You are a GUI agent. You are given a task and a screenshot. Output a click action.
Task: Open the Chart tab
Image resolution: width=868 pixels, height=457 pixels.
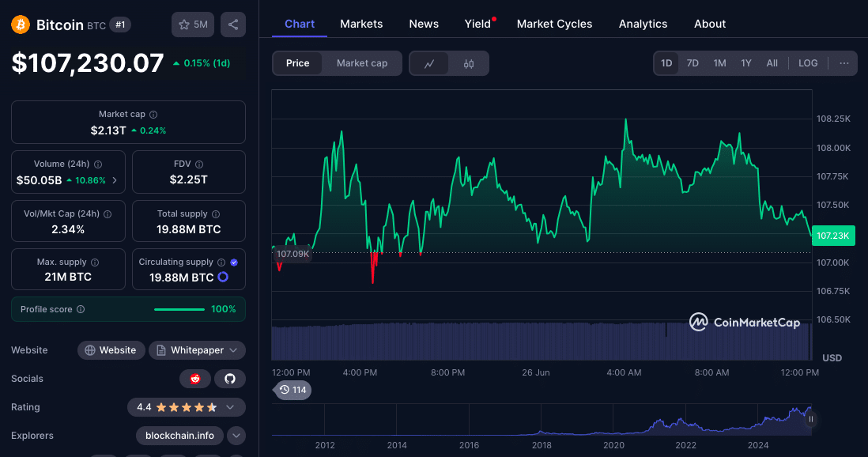coord(300,24)
